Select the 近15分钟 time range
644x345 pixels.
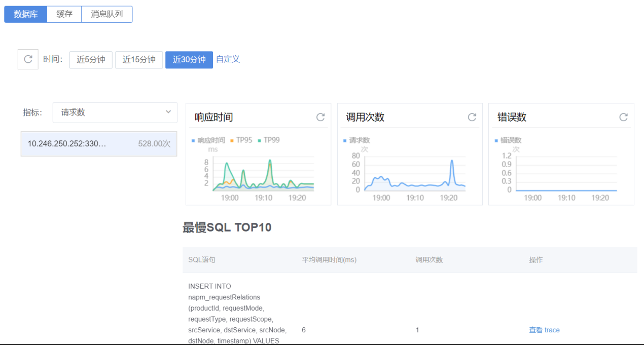(x=139, y=60)
